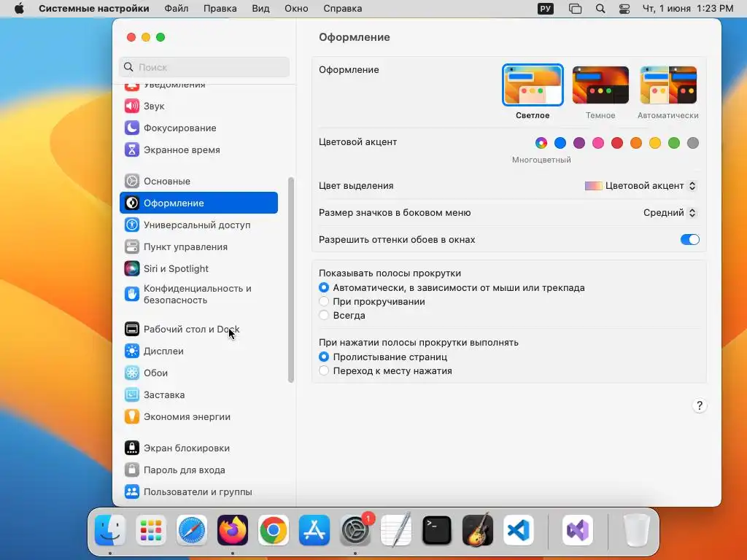Open Siri и Spotlight settings
This screenshot has height=560, width=747.
(x=198, y=268)
